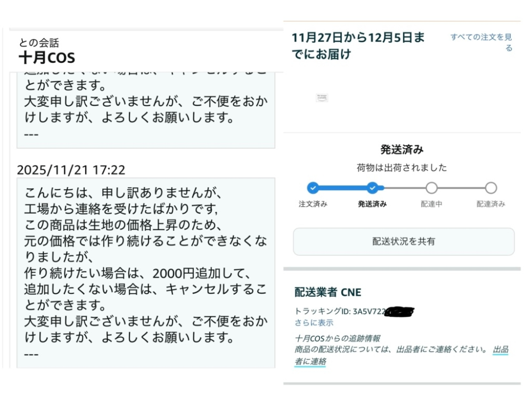The width and height of the screenshot is (532, 399).
Task: Select the 配達中 empty progress circle
Action: pos(431,188)
